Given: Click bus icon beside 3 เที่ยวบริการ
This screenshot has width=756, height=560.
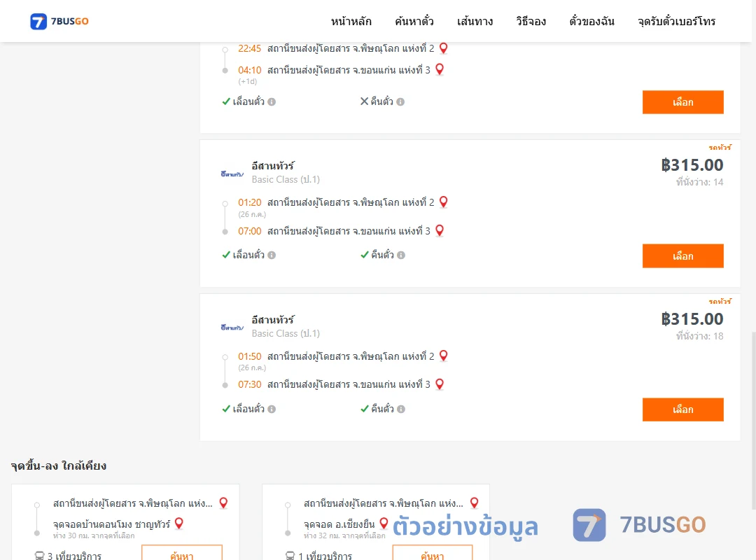Looking at the screenshot, I should pyautogui.click(x=39, y=556).
